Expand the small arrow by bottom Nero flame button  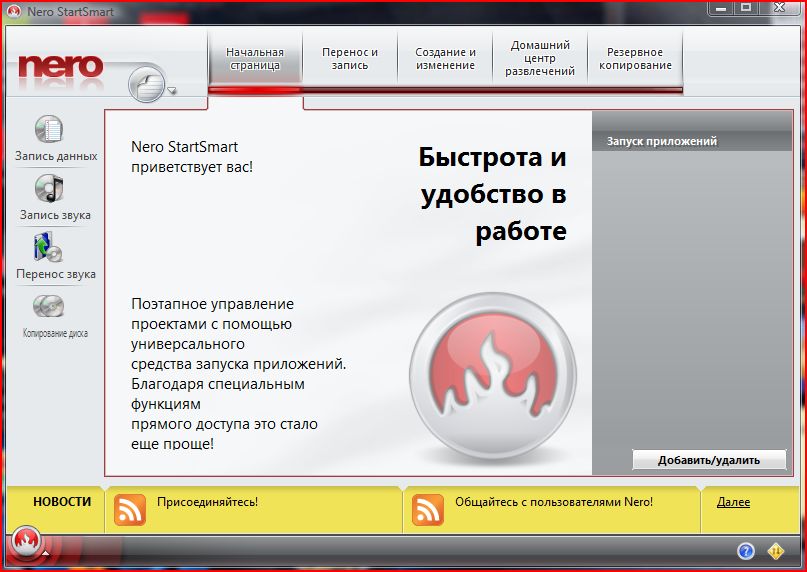pyautogui.click(x=46, y=553)
